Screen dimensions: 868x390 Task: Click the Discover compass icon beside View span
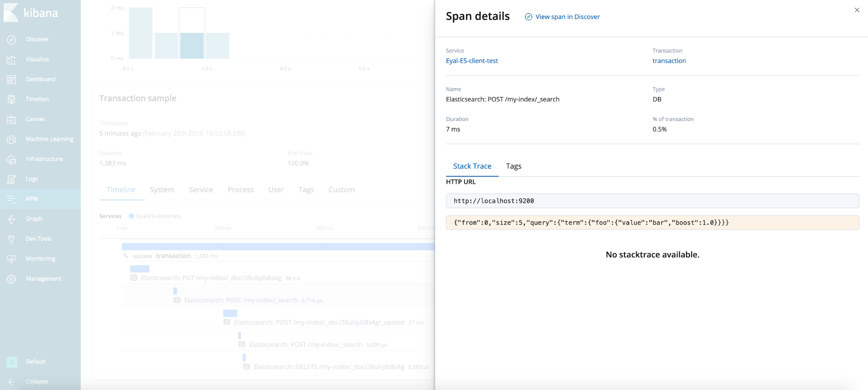click(x=528, y=17)
